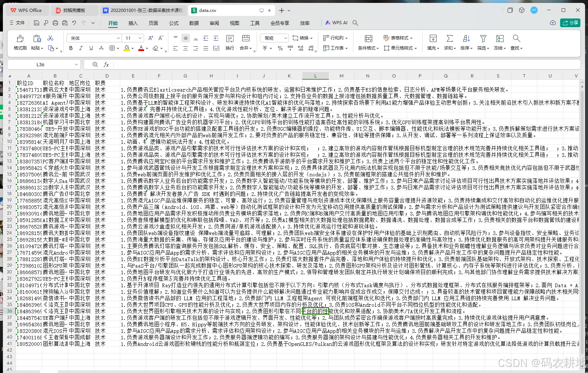Click the print icon in quick access bar
The height and width of the screenshot is (373, 588).
[55, 23]
